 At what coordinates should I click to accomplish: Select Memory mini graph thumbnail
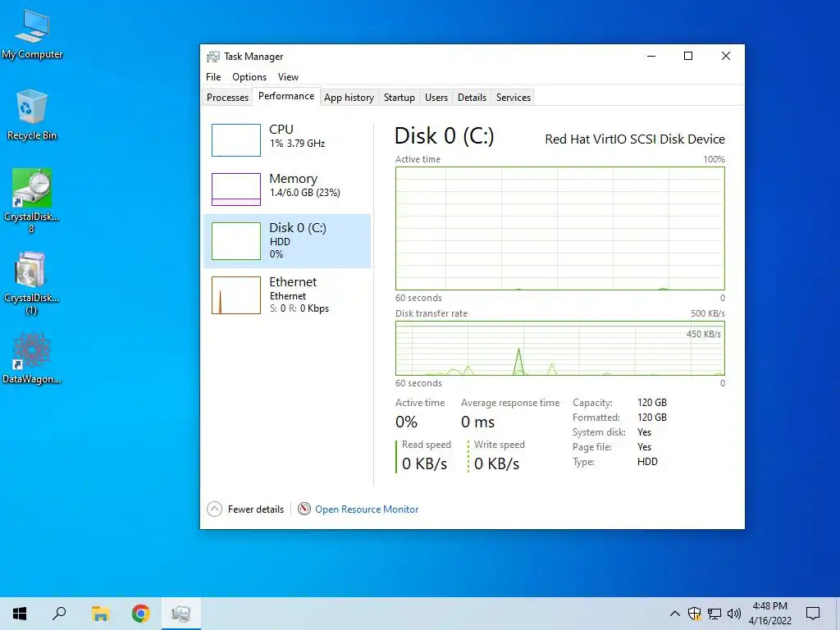coord(236,189)
